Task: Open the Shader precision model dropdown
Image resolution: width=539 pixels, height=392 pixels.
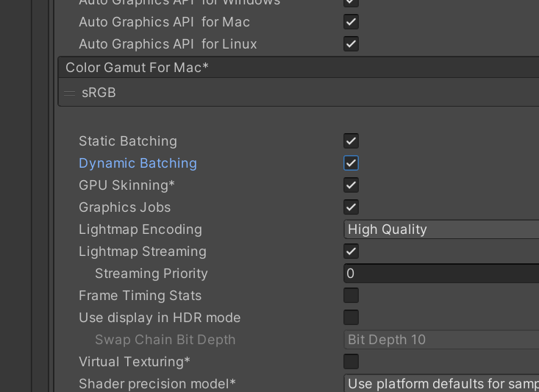Action: (x=441, y=384)
